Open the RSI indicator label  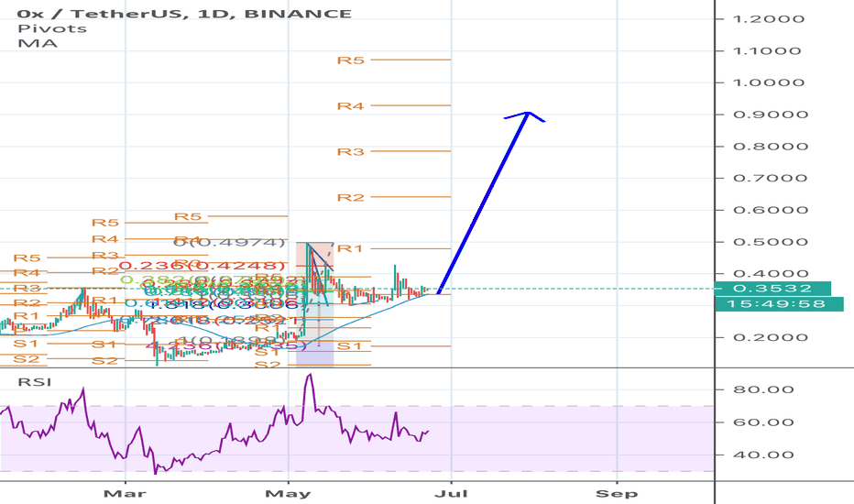34,382
